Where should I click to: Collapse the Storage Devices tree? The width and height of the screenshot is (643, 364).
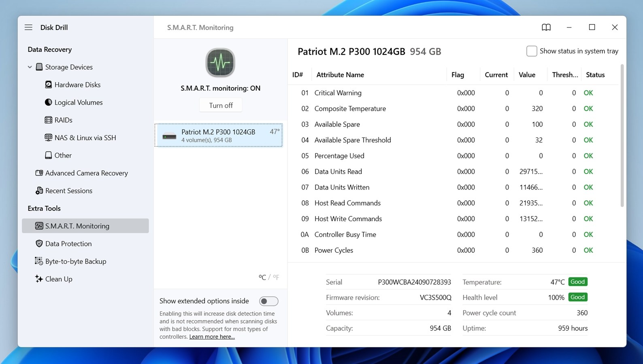point(30,67)
